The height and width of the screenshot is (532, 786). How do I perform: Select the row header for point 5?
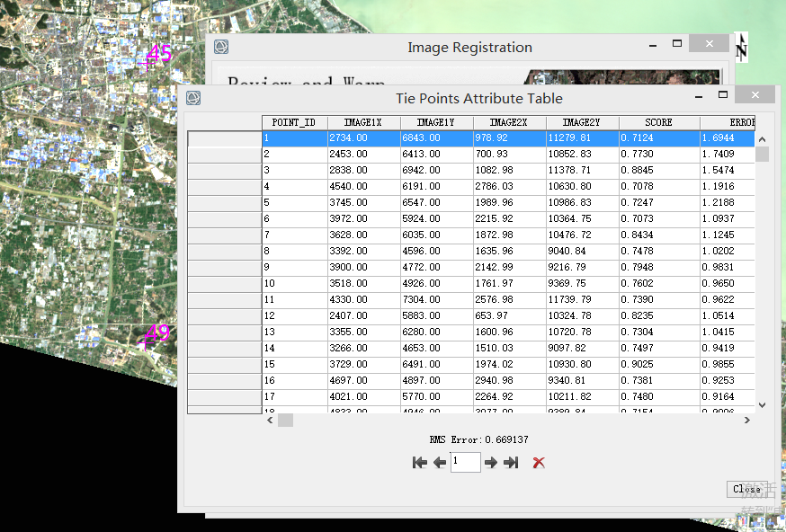224,203
